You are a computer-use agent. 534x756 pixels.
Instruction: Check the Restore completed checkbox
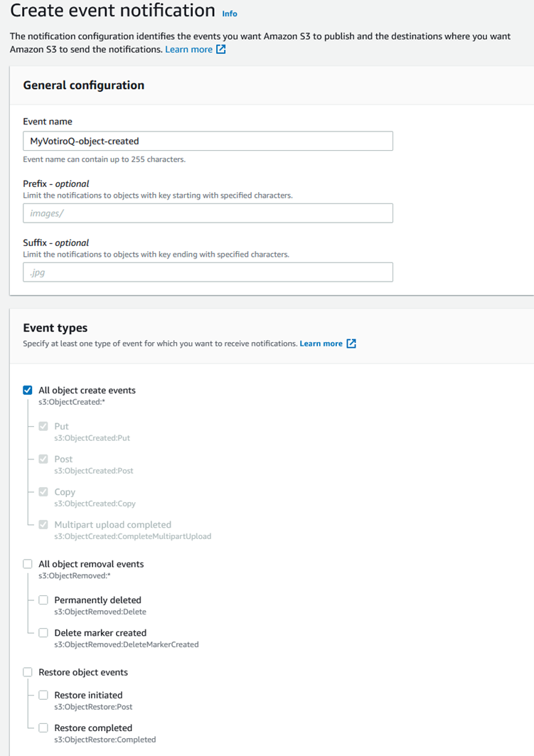point(43,728)
